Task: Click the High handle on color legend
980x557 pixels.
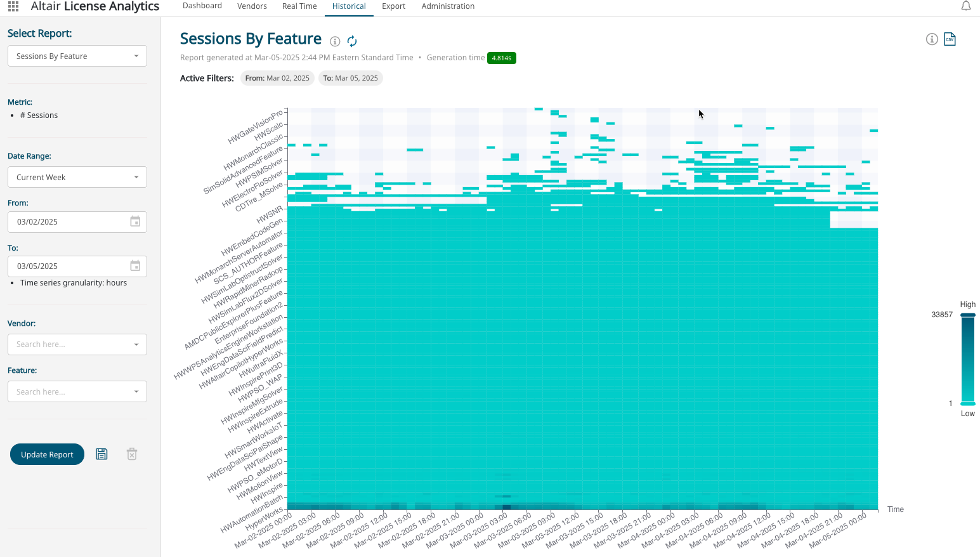Action: tap(968, 315)
